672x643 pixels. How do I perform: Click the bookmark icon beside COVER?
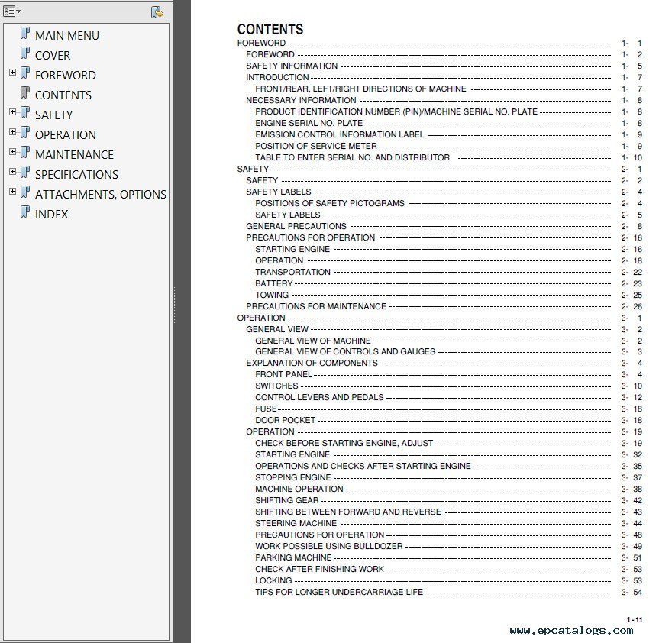point(25,53)
